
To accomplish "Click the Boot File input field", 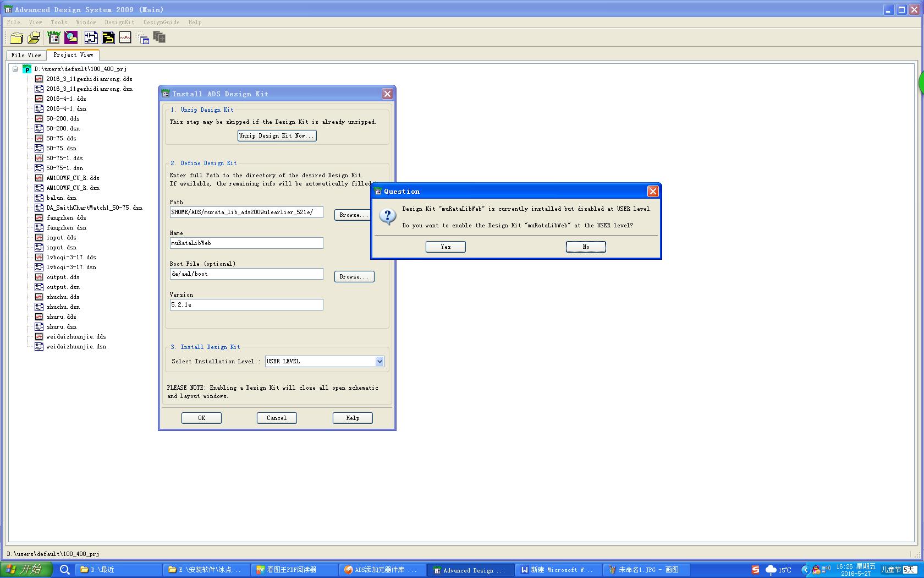I will point(246,274).
